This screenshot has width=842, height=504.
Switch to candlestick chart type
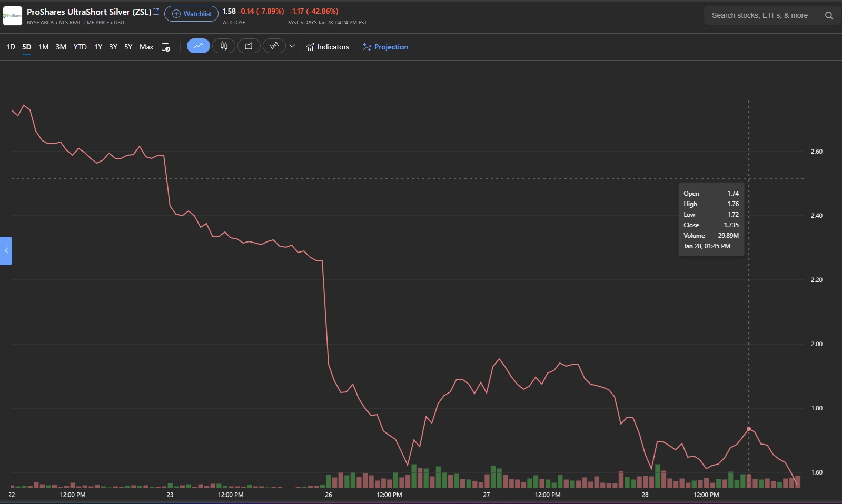click(224, 46)
